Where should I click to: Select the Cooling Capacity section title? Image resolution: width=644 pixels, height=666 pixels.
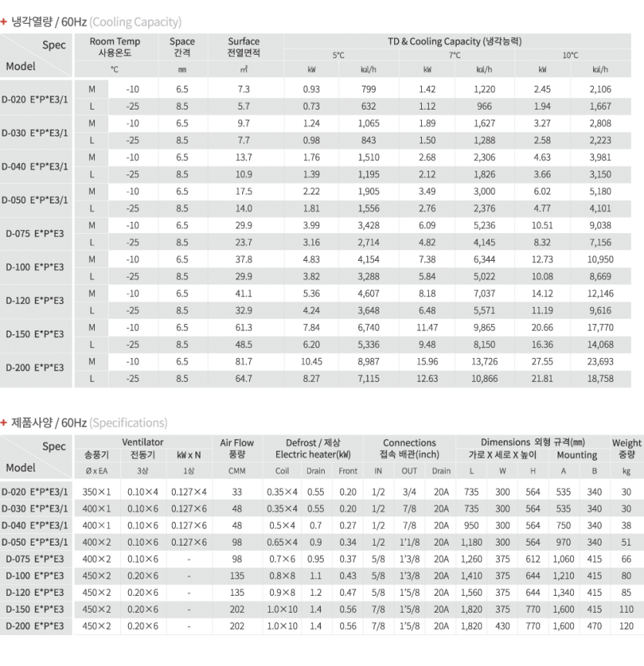[x=96, y=22]
